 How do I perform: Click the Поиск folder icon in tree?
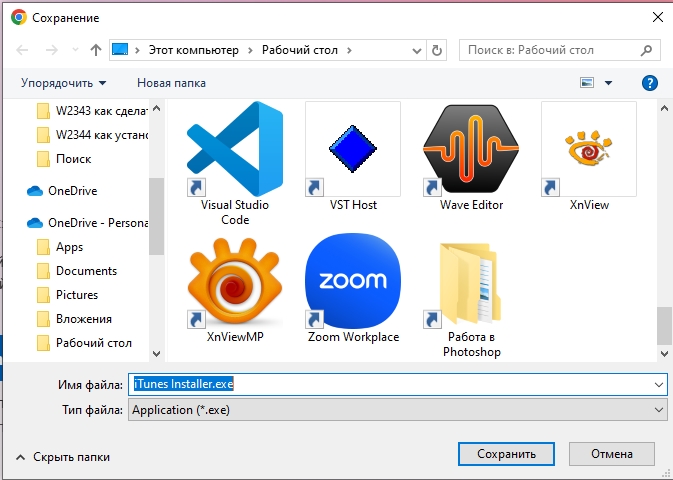pos(43,159)
